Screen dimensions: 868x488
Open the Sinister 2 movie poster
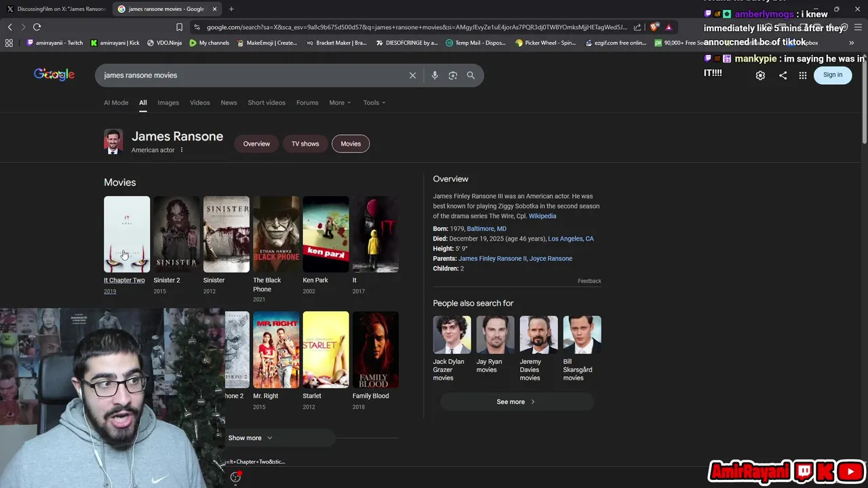(x=176, y=234)
